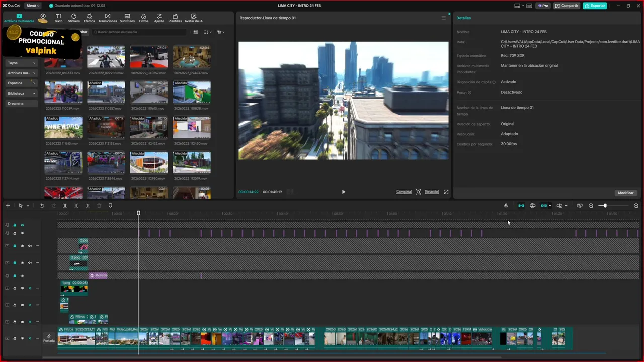This screenshot has width=644, height=362.
Task: Open the media filter dropdown
Action: pos(220,32)
